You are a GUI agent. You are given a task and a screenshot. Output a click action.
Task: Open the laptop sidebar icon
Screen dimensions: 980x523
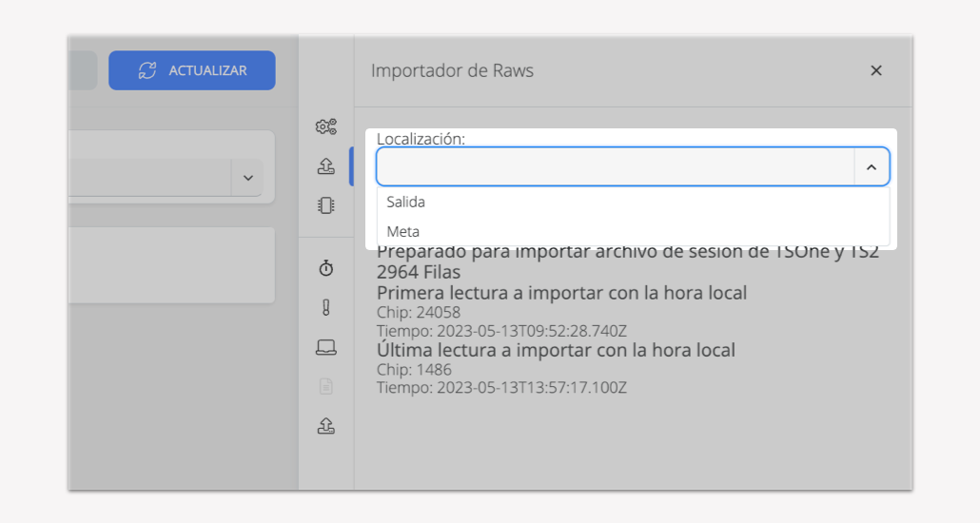(325, 347)
